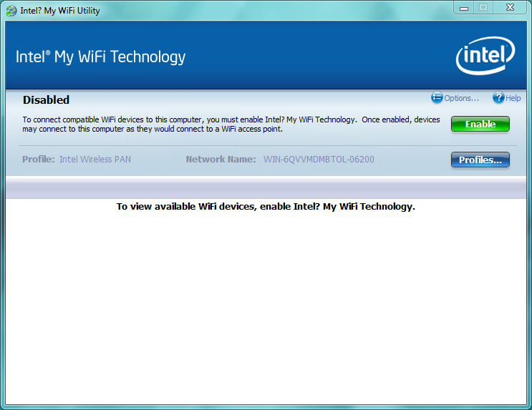Open the Profiles... dialog
The width and height of the screenshot is (532, 410).
(480, 160)
